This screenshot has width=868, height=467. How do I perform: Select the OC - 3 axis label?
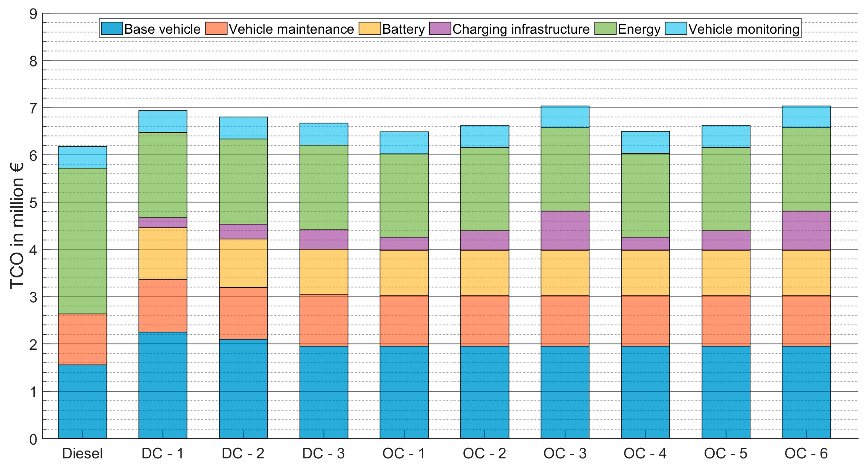pyautogui.click(x=565, y=454)
